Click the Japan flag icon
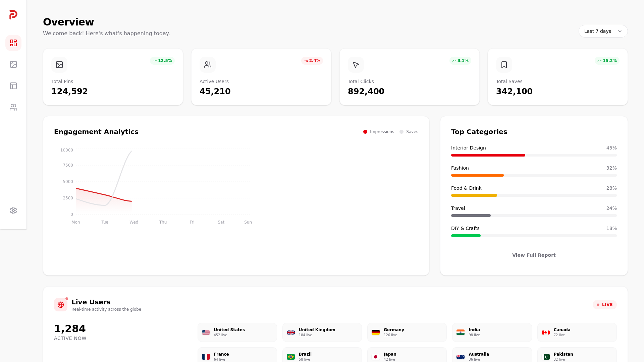This screenshot has width=644, height=362. [376, 357]
